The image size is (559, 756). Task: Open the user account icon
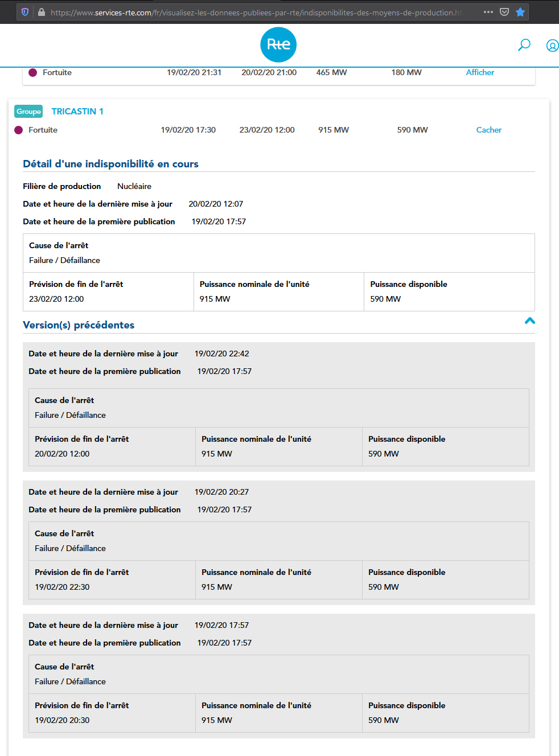pos(552,46)
